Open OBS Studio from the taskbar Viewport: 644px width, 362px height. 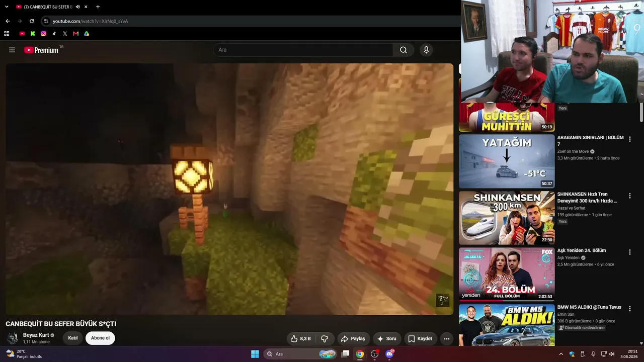[x=374, y=354]
